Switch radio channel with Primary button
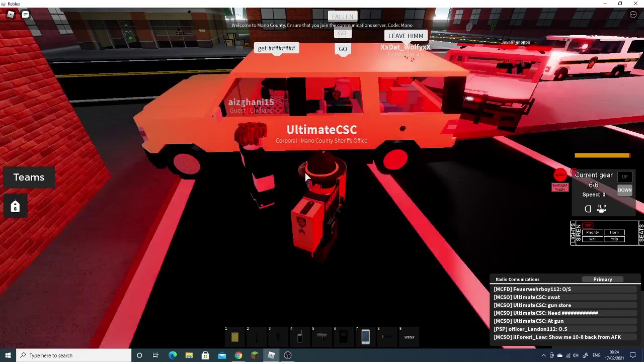 click(602, 280)
